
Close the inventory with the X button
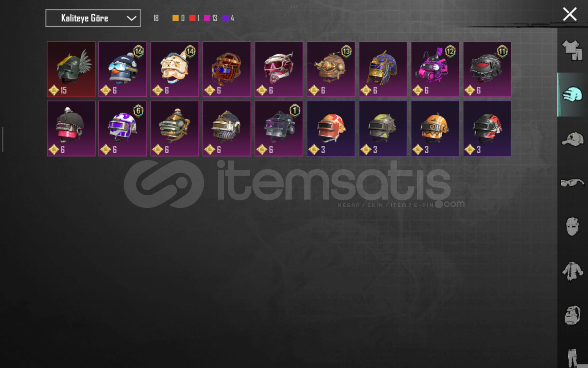(x=570, y=14)
